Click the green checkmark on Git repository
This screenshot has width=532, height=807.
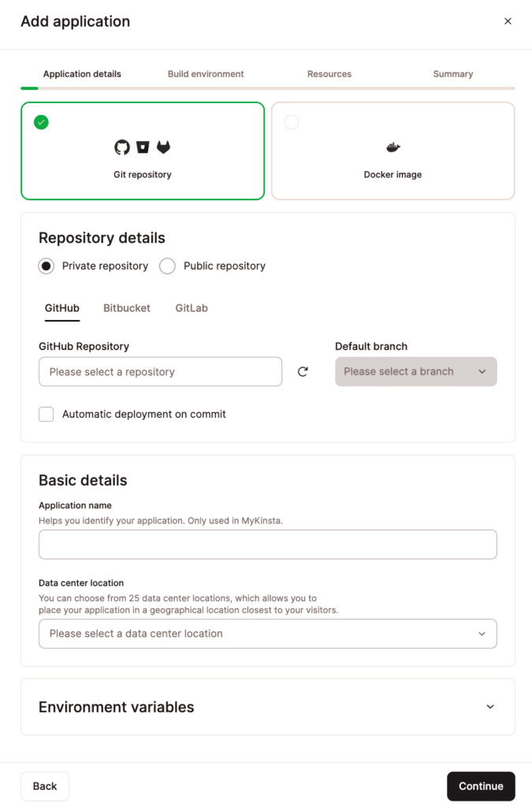tap(41, 122)
